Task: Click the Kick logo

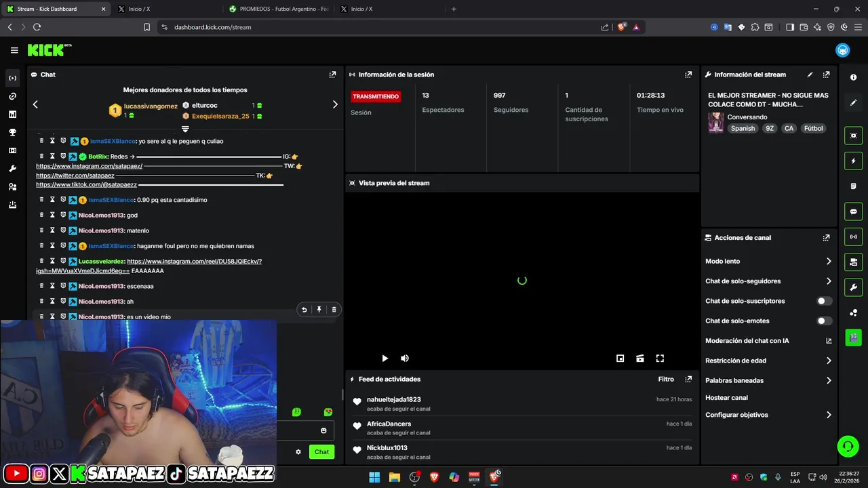Action: click(x=49, y=50)
